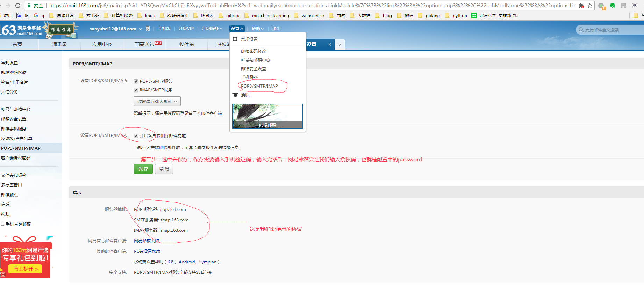Viewport: 644px width, 302px height.
Task: Open the blog bookmark folder
Action: [384, 15]
